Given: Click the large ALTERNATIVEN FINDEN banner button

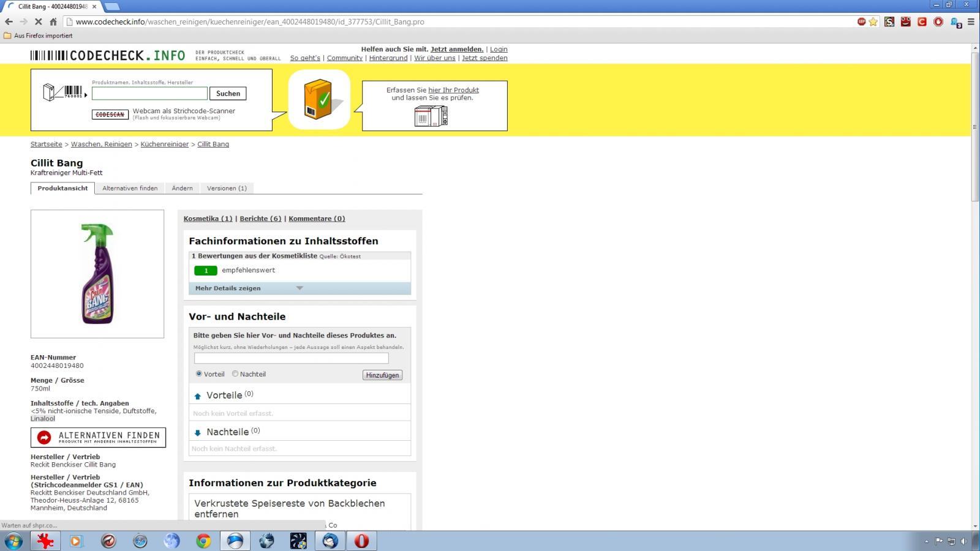Looking at the screenshot, I should (98, 437).
